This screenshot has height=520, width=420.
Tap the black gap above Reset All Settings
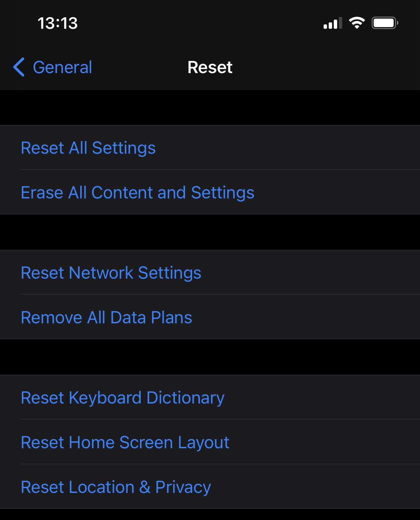pos(210,107)
